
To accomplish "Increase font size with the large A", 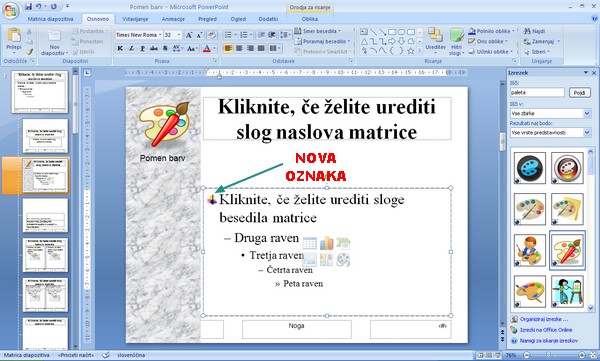I will [x=189, y=35].
